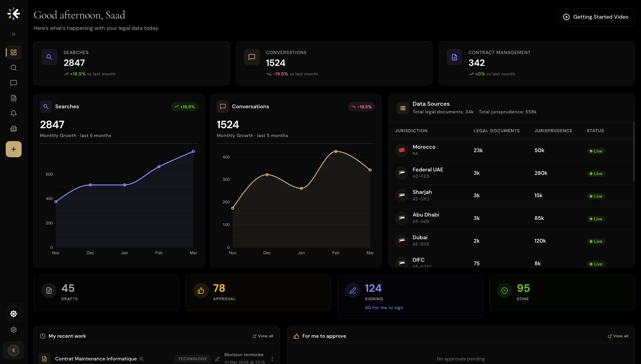Open Settings gear in sidebar

click(x=14, y=330)
